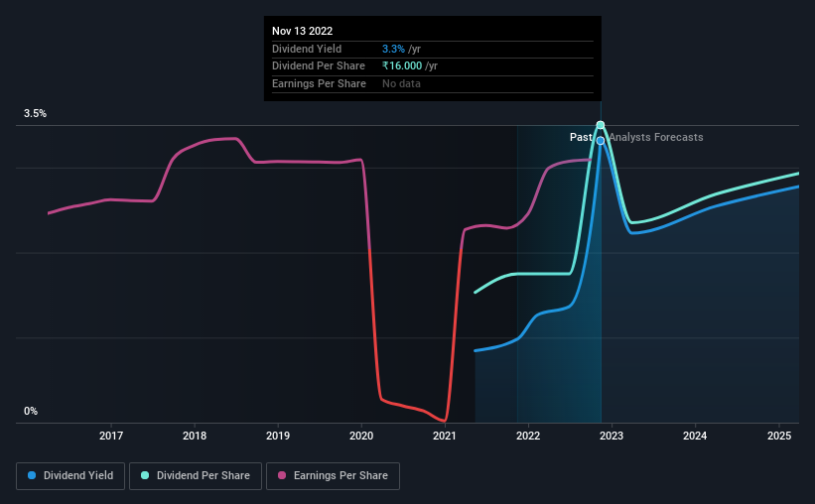Toggle the Earnings Per Share legend button

click(333, 476)
